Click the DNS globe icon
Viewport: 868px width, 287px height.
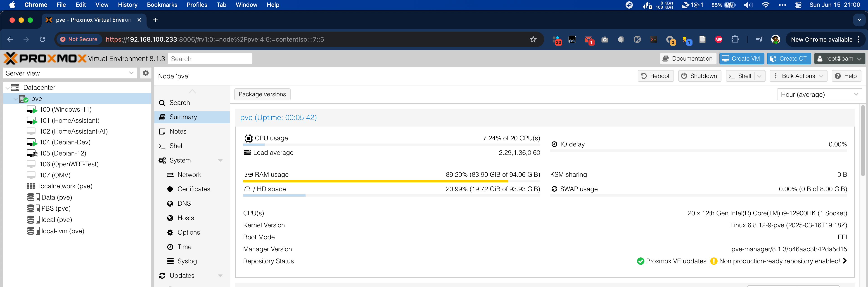pos(170,203)
